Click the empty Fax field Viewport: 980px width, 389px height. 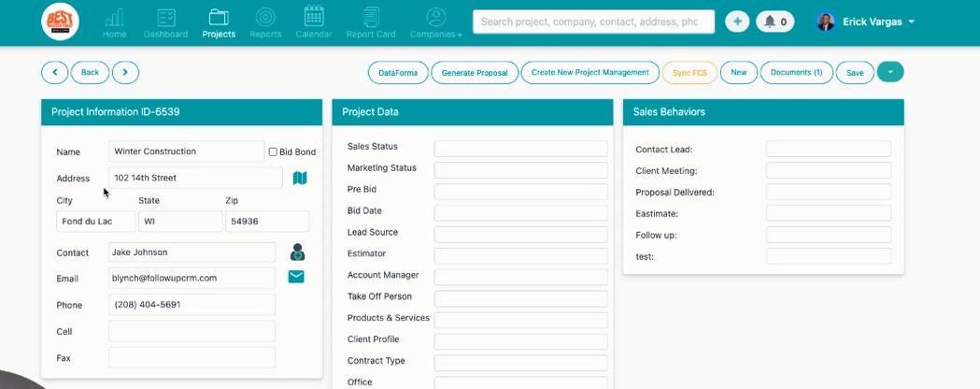click(192, 358)
